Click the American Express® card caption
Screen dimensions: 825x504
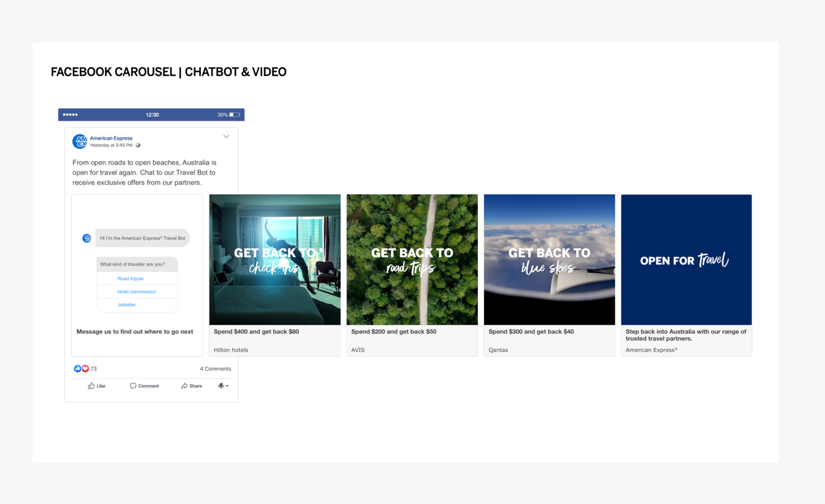pyautogui.click(x=651, y=350)
